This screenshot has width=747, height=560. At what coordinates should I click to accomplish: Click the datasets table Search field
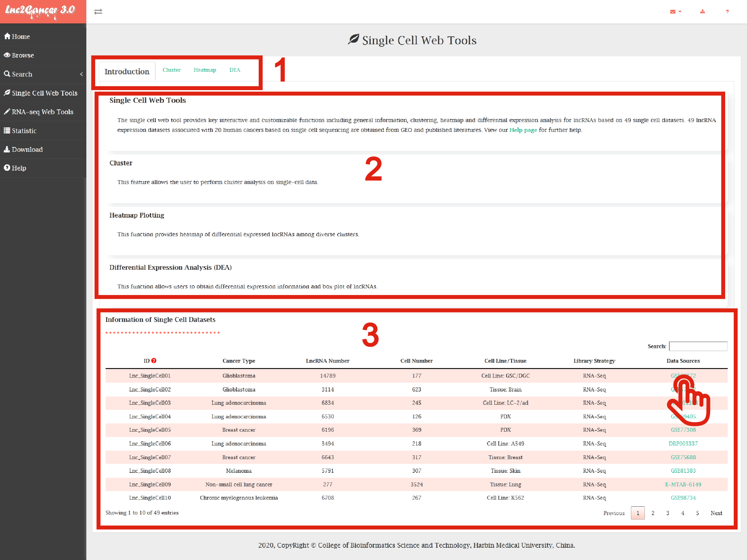point(698,346)
